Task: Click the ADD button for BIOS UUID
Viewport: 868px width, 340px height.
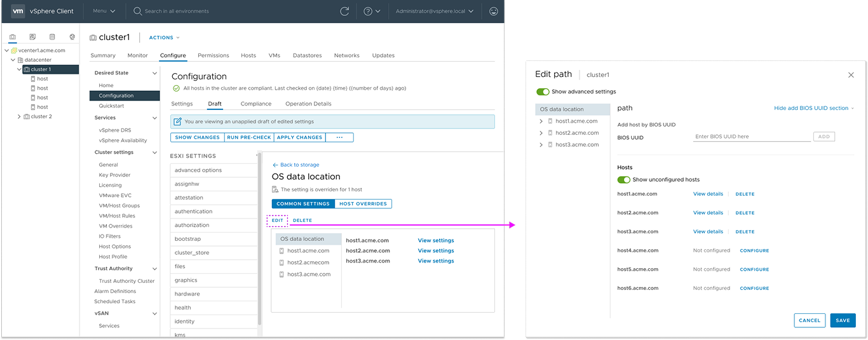Action: click(824, 137)
